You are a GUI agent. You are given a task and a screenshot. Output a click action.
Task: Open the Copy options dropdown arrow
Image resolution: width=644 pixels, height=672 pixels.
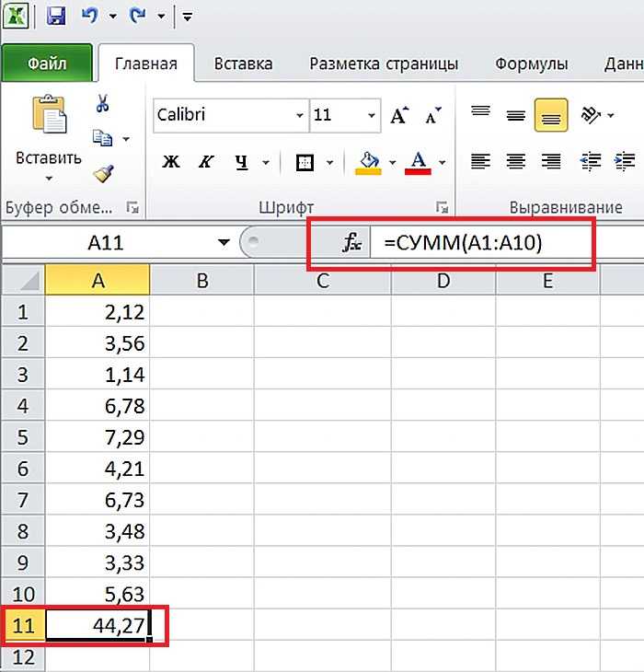pos(126,139)
